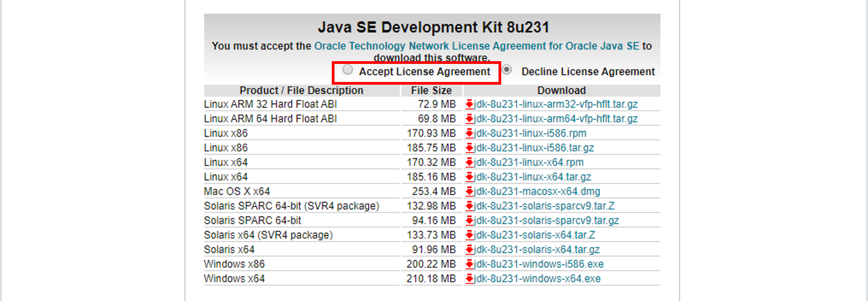Click the 200.22 MB file size value
Screen dimensions: 868x301
(431, 264)
